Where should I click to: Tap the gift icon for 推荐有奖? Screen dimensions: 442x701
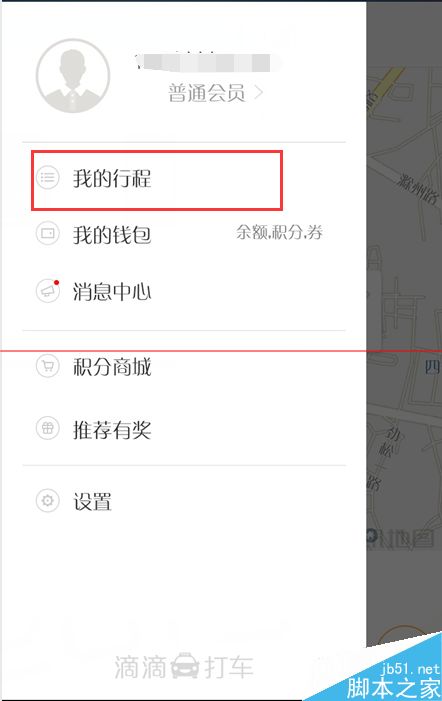pos(47,429)
